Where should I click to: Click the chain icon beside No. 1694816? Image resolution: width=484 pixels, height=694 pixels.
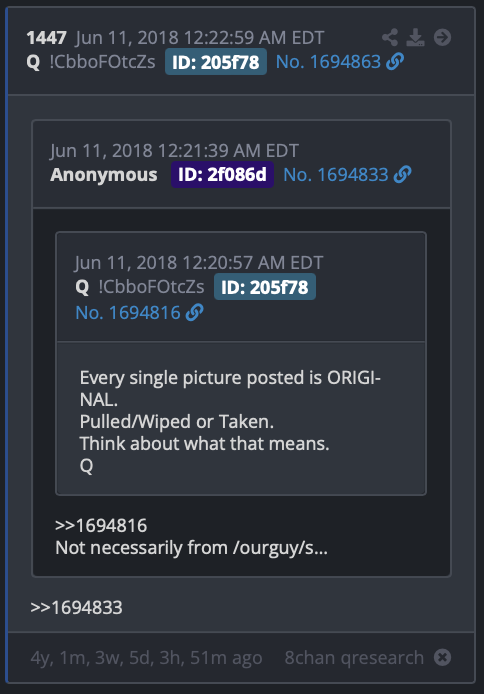tap(195, 312)
